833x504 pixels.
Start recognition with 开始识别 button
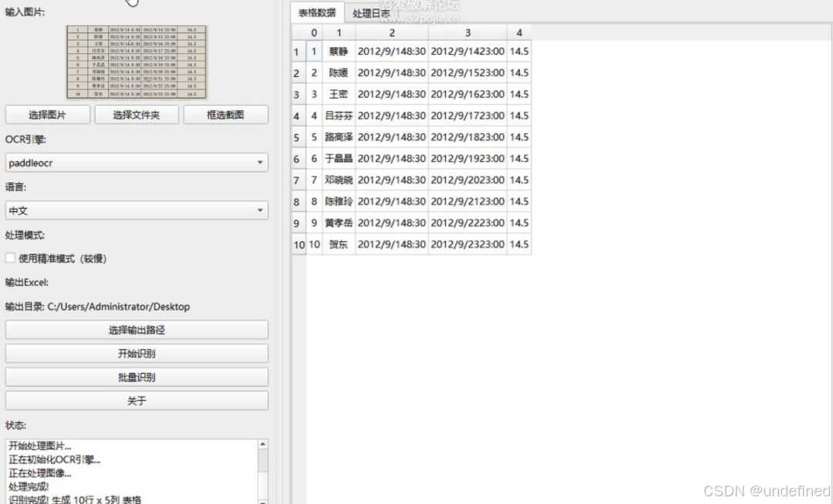point(137,353)
